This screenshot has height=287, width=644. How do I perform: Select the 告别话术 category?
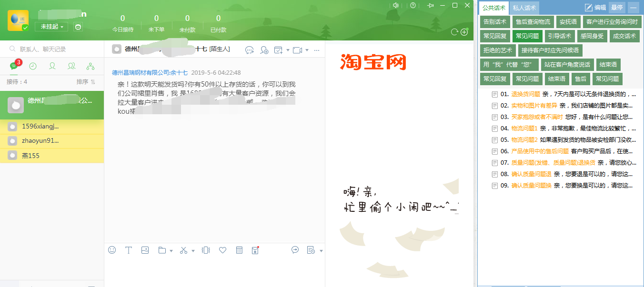(x=495, y=22)
